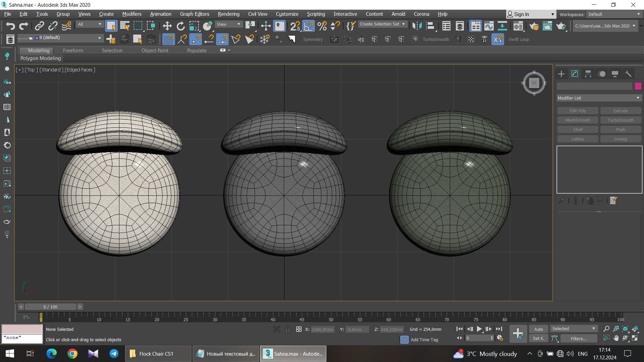Viewport: 644px width, 362px height.
Task: Open the Rendering menu
Action: (x=228, y=14)
